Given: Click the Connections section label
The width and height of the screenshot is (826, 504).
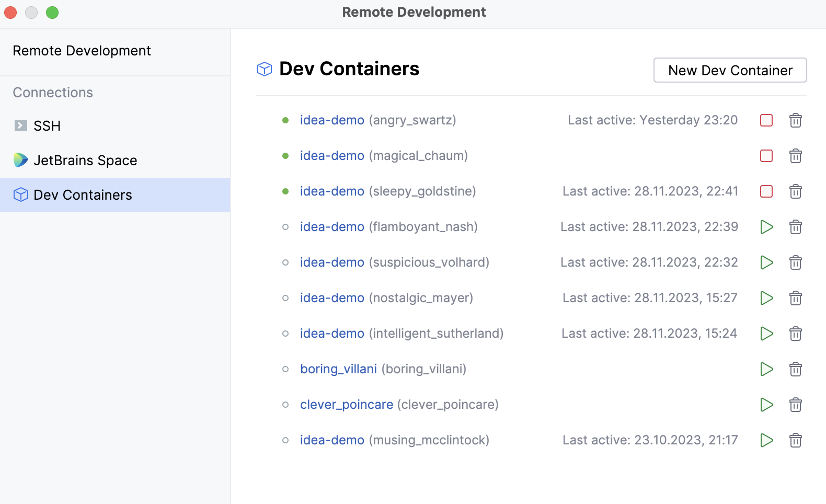Looking at the screenshot, I should tap(53, 93).
